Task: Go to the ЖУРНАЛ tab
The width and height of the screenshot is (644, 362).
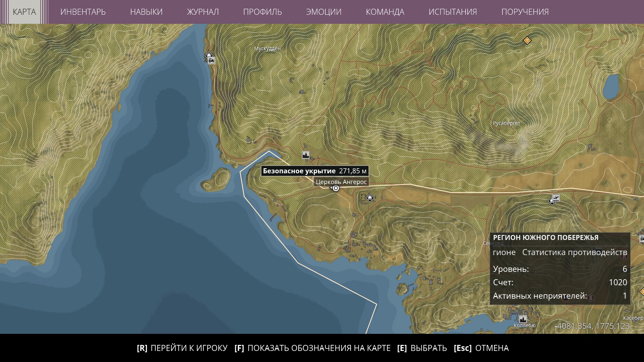Action: (203, 12)
